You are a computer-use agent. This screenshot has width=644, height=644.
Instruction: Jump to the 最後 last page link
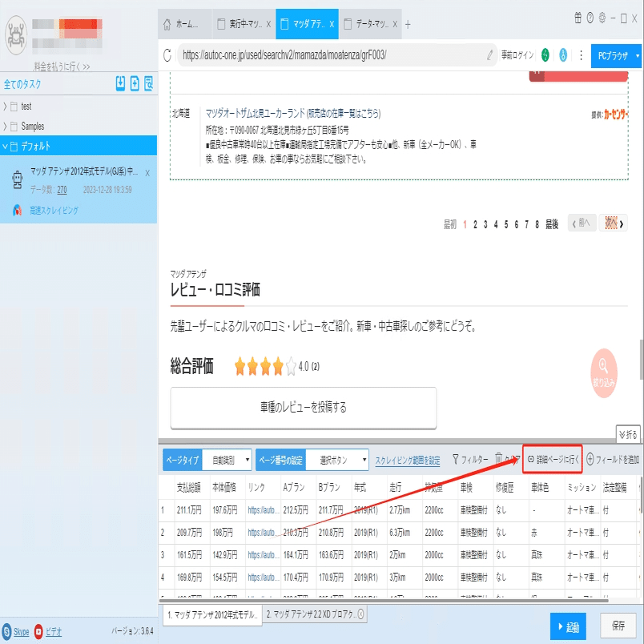[552, 224]
